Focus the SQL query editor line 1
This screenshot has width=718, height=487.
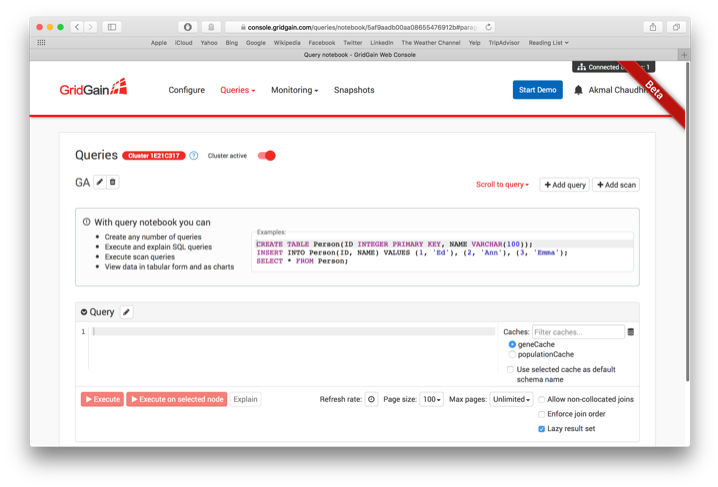coord(293,331)
